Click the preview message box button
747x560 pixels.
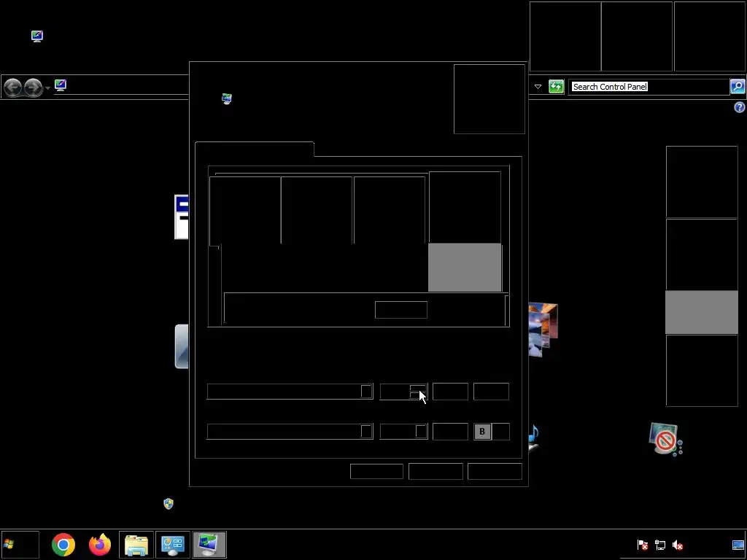point(401,310)
